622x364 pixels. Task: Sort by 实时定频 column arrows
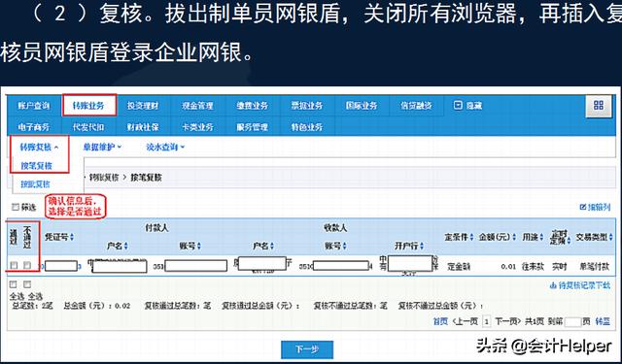pos(569,240)
